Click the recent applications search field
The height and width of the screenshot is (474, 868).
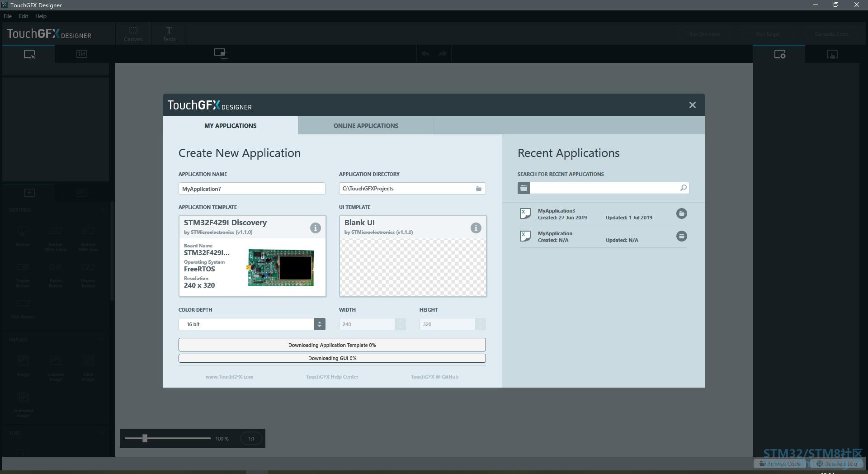coord(604,188)
